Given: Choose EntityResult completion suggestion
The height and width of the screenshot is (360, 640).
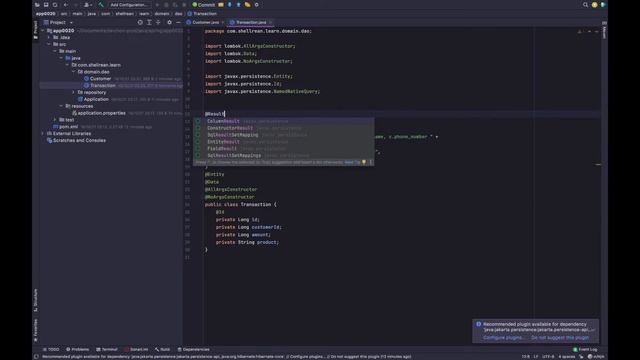Looking at the screenshot, I should pos(283,142).
